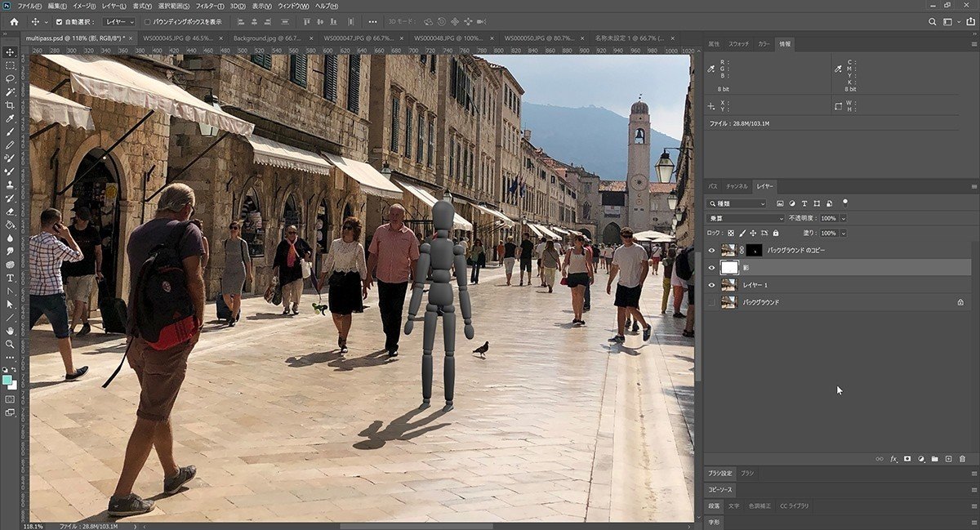Switch to the WS000045.JPG document tab

tap(180, 38)
